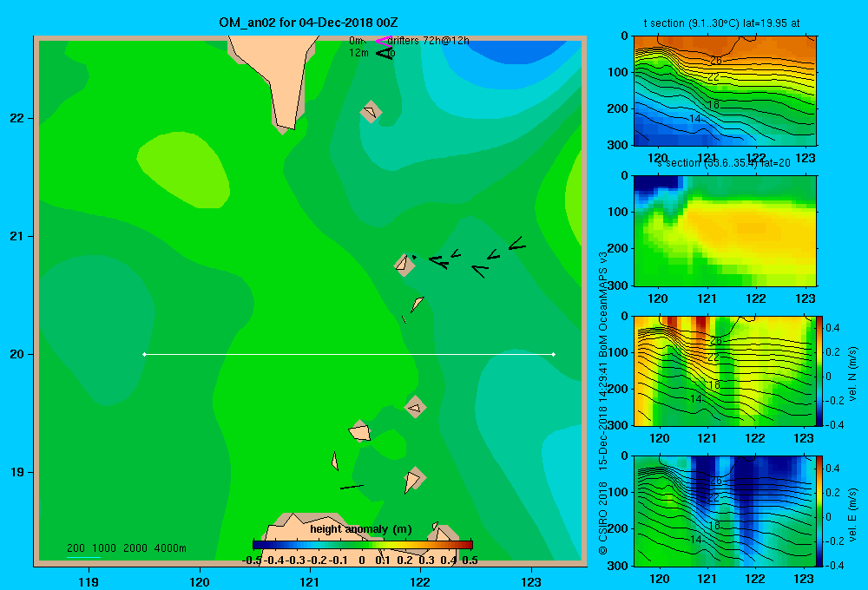This screenshot has width=868, height=590.
Task: Click the 300 depth label of temperature section
Action: (x=618, y=145)
